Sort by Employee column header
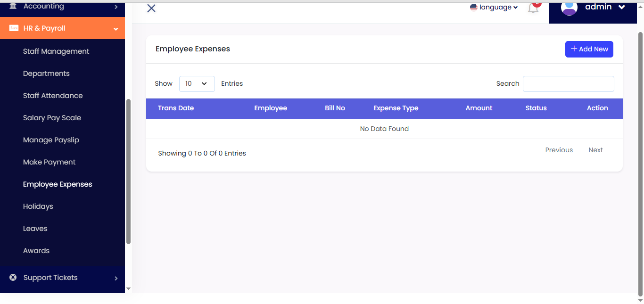Viewport: 644px width, 304px height. click(x=271, y=108)
